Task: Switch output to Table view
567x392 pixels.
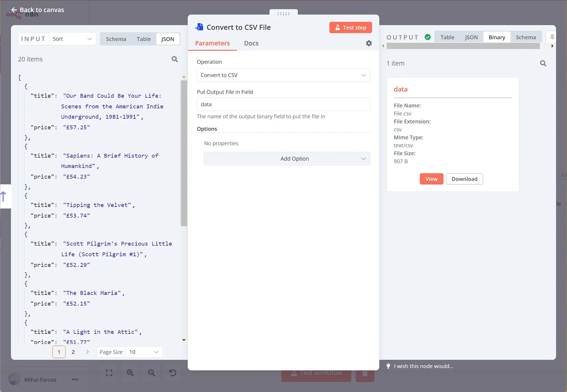Action: [447, 37]
